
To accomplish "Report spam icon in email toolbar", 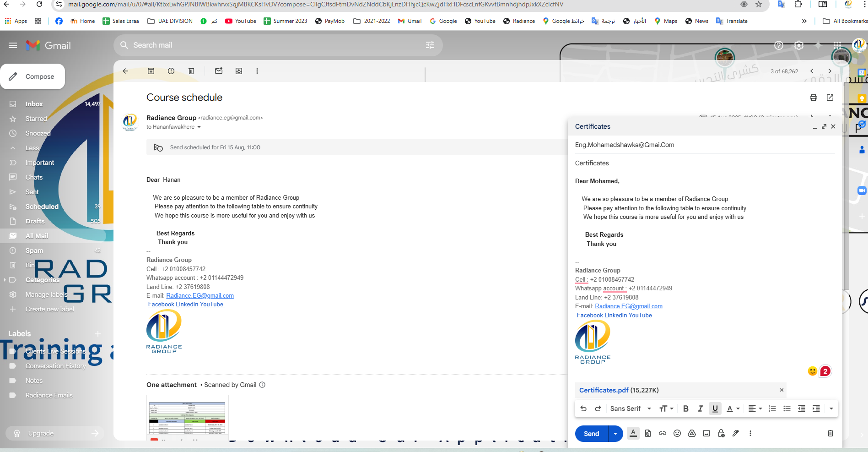I will point(171,71).
